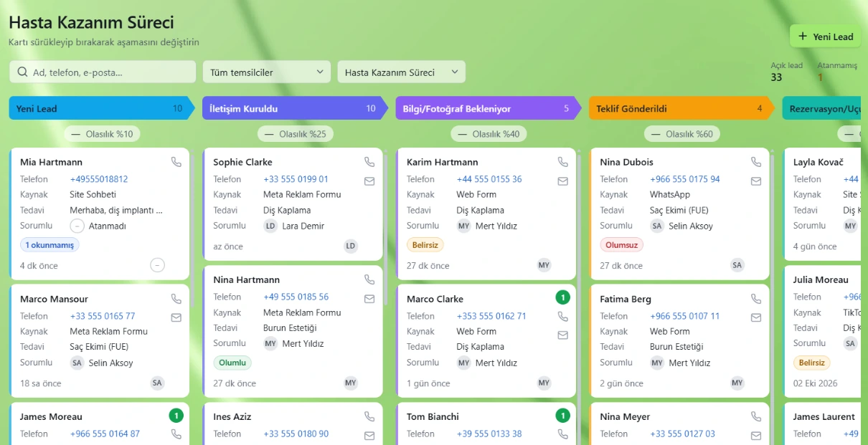This screenshot has width=868, height=445.
Task: Open phone link +44 555 0155 36
Action: coord(489,179)
